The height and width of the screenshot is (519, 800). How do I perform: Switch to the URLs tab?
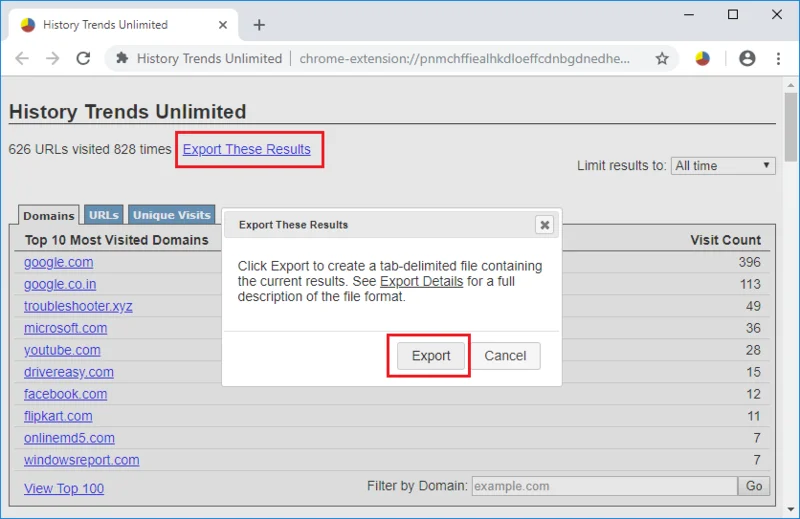[x=104, y=215]
